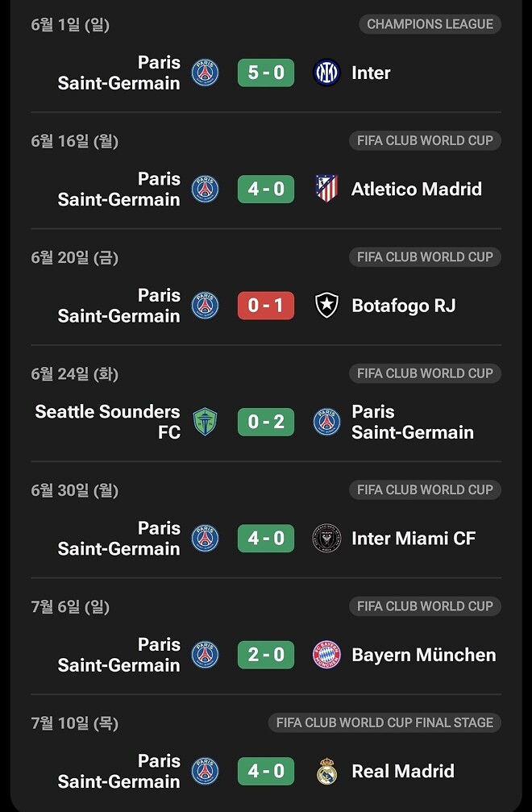Screen dimensions: 532x812
Task: Open the Inter Miami CF crest
Action: [x=326, y=538]
